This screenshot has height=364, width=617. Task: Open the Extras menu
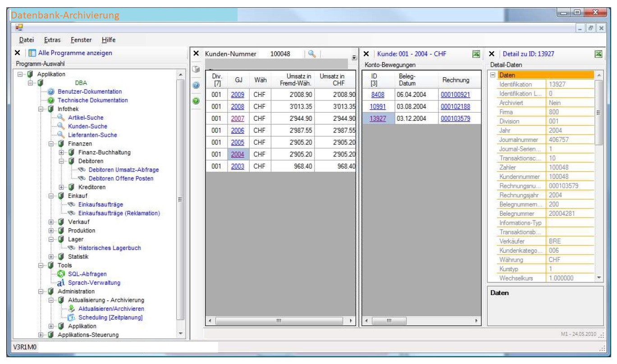click(x=52, y=41)
